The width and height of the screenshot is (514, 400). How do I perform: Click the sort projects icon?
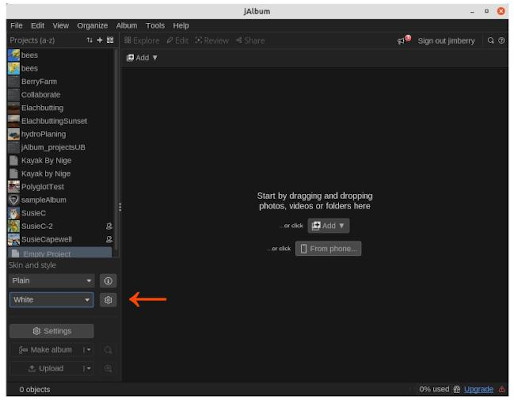click(x=89, y=40)
